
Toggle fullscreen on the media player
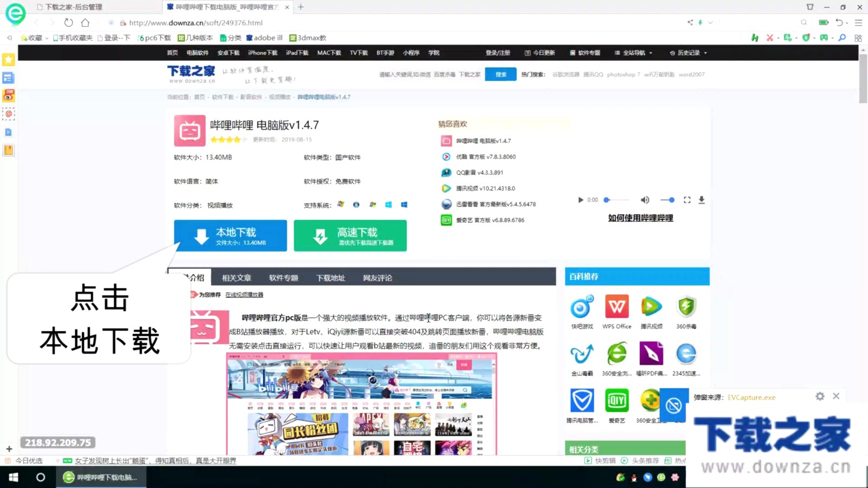pyautogui.click(x=687, y=200)
